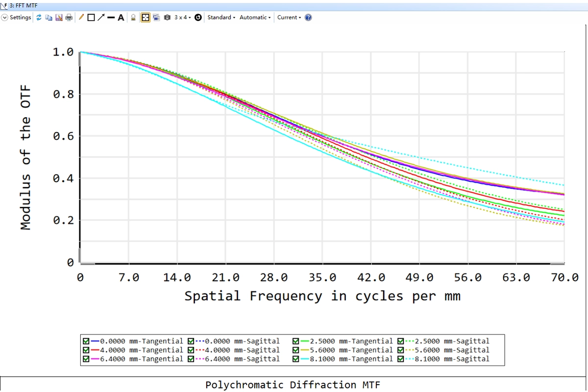Image resolution: width=588 pixels, height=392 pixels.
Task: Select the pencil annotation tool
Action: (81, 17)
